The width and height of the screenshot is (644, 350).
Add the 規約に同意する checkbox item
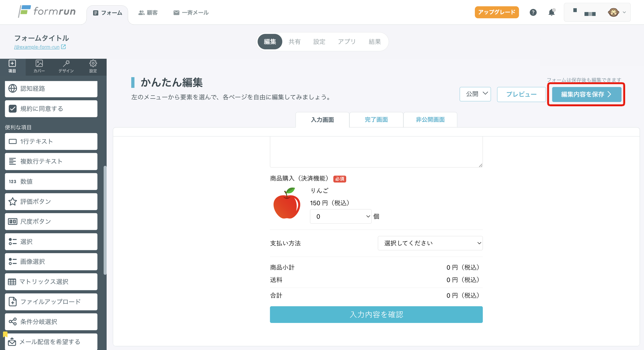[x=51, y=109]
